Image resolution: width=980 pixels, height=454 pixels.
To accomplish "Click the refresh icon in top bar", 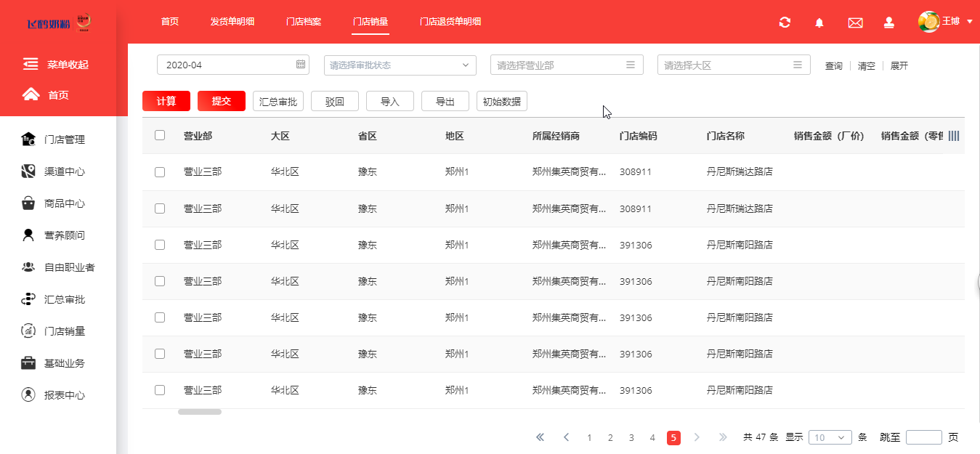I will tap(785, 23).
